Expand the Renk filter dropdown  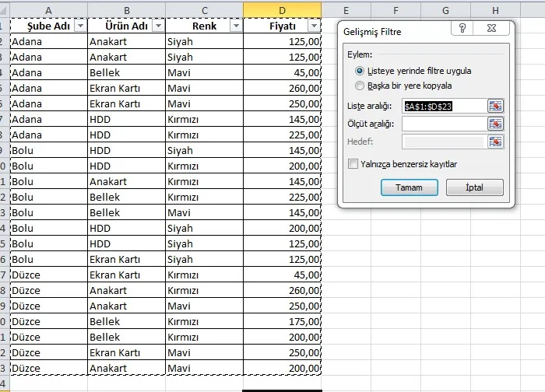(x=235, y=26)
